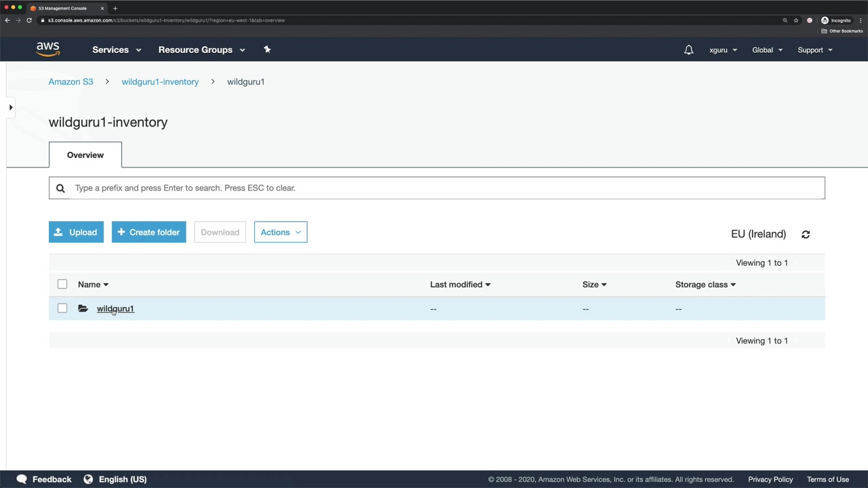Click the disabled Download button
Screen dimensions: 868x488
coord(220,232)
